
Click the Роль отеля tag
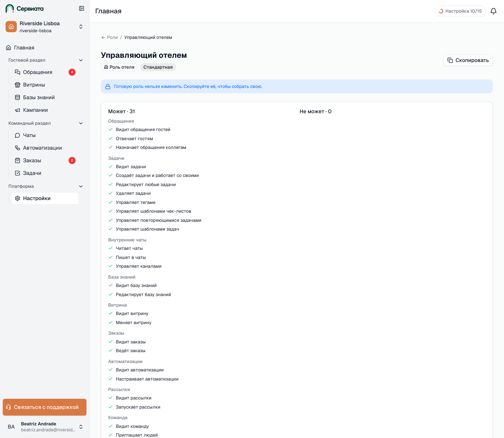tap(119, 67)
